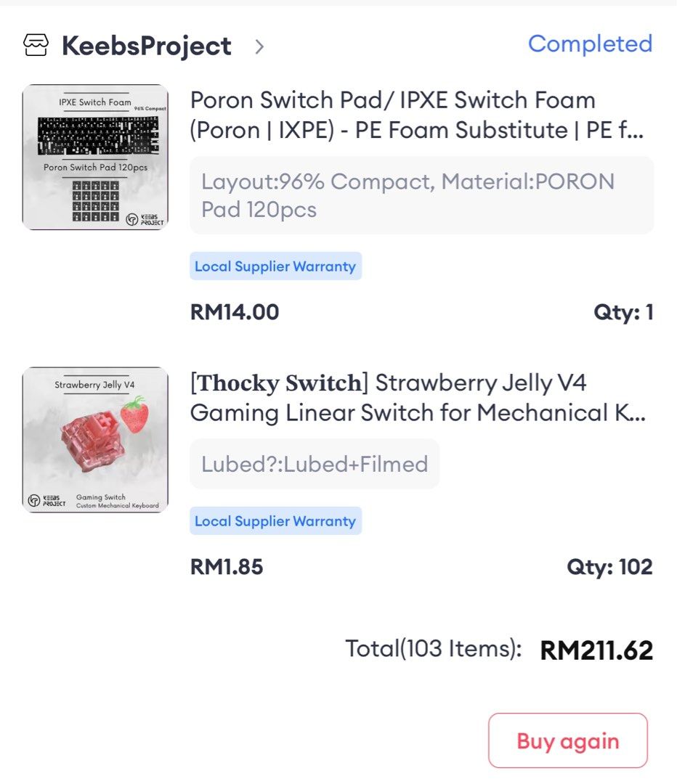Click the Buy again button
The width and height of the screenshot is (677, 784).
[567, 741]
